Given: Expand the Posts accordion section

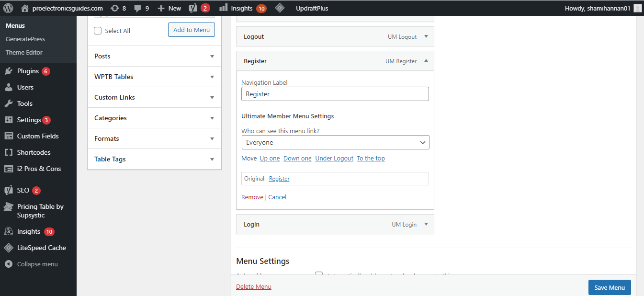Looking at the screenshot, I should (154, 56).
